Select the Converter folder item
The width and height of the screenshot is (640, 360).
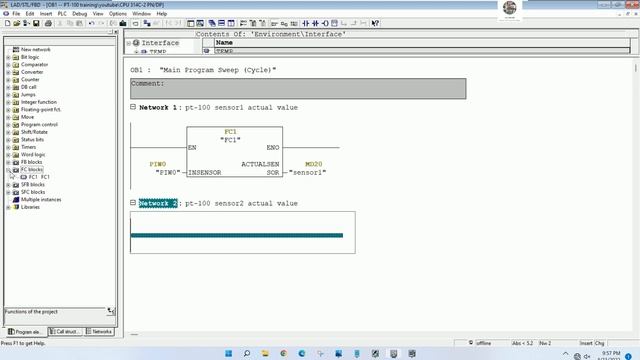pos(32,72)
